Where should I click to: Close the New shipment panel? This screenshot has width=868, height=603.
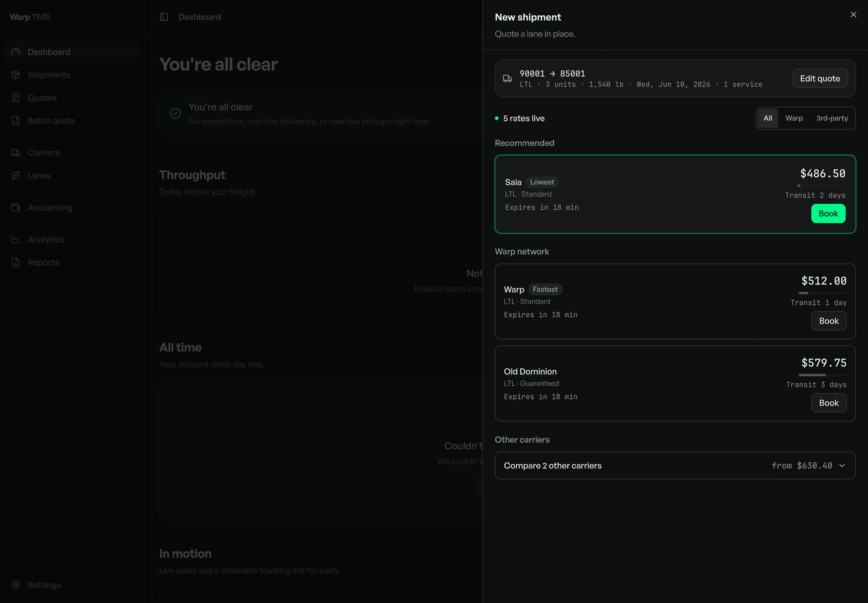(853, 14)
